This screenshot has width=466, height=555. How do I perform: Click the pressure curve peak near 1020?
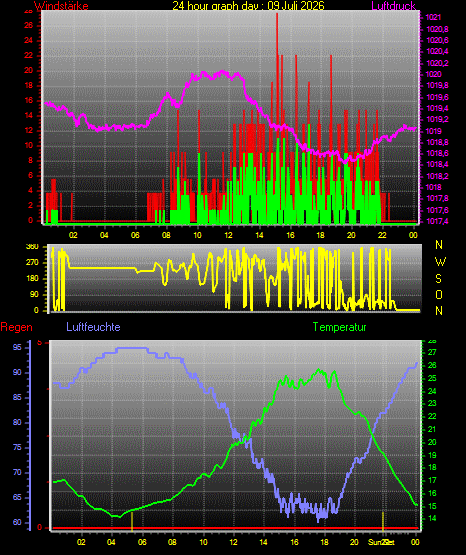(x=223, y=73)
